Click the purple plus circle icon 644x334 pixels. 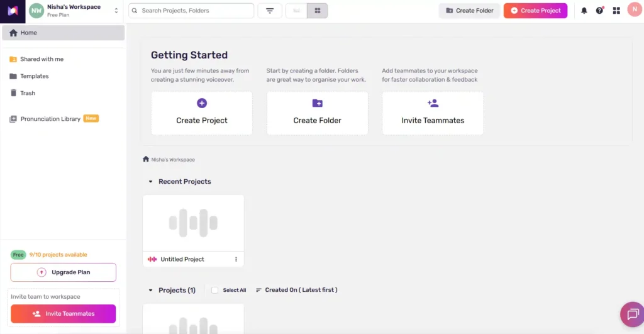[202, 103]
